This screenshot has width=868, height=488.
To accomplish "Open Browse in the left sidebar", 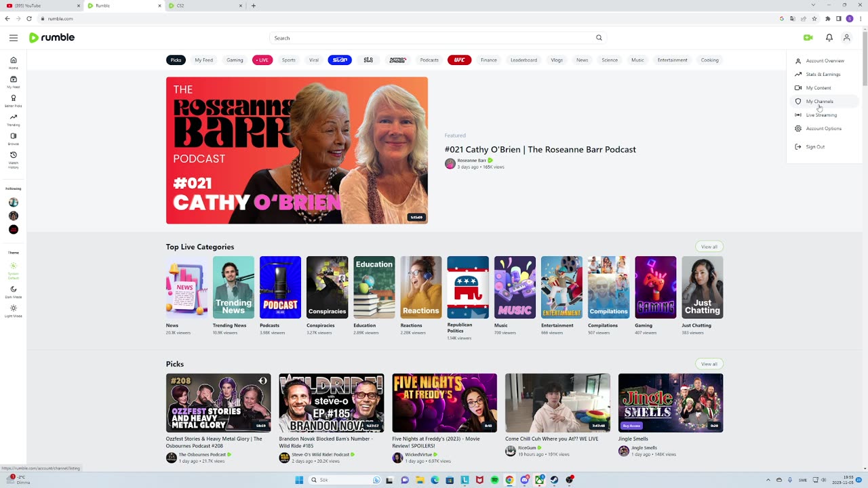I will point(13,139).
